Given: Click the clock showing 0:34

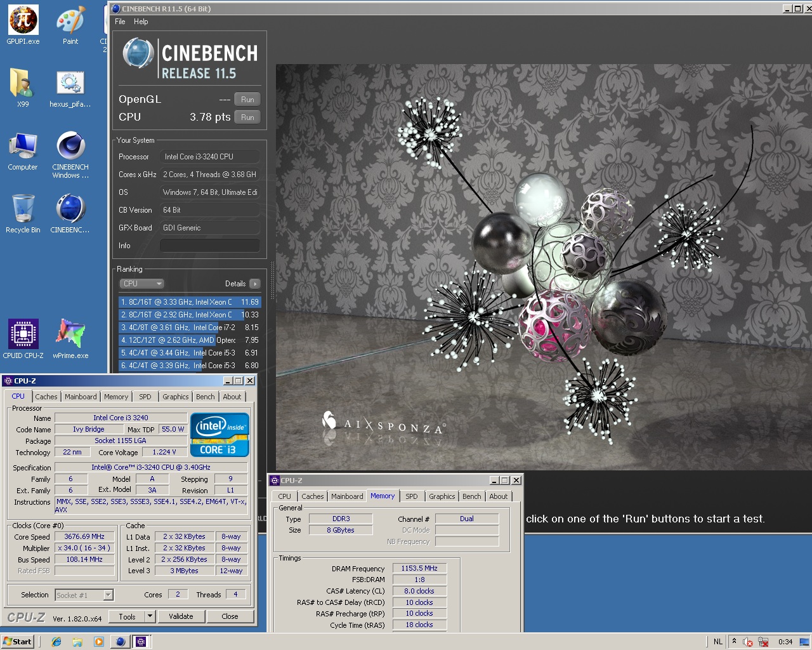Looking at the screenshot, I should click(785, 642).
